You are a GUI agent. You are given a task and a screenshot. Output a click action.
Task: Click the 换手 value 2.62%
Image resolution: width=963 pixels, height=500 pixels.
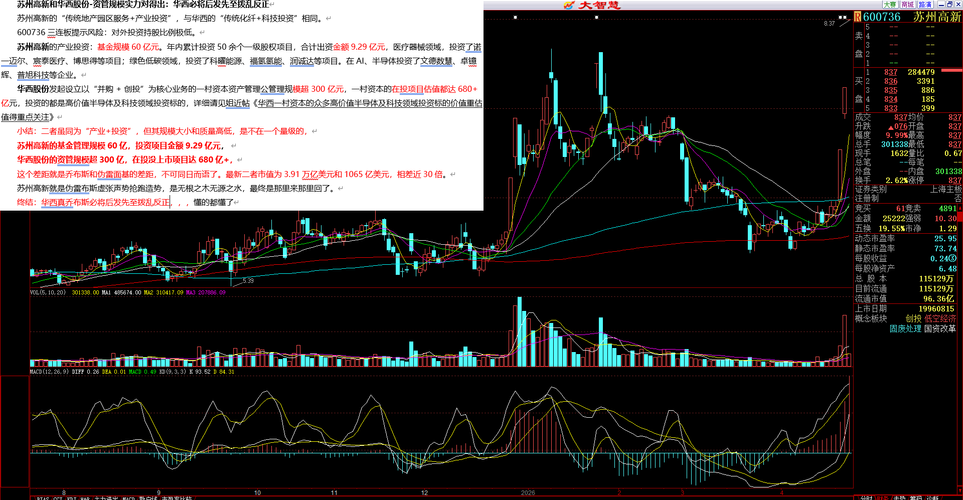click(896, 181)
